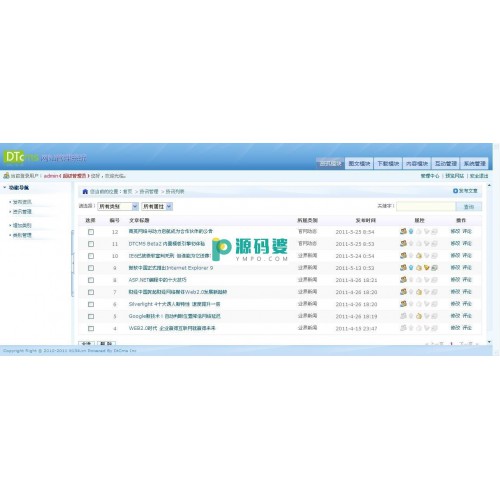Click the fourth attribute icon in row 9
This screenshot has width=500, height=500.
point(427,267)
